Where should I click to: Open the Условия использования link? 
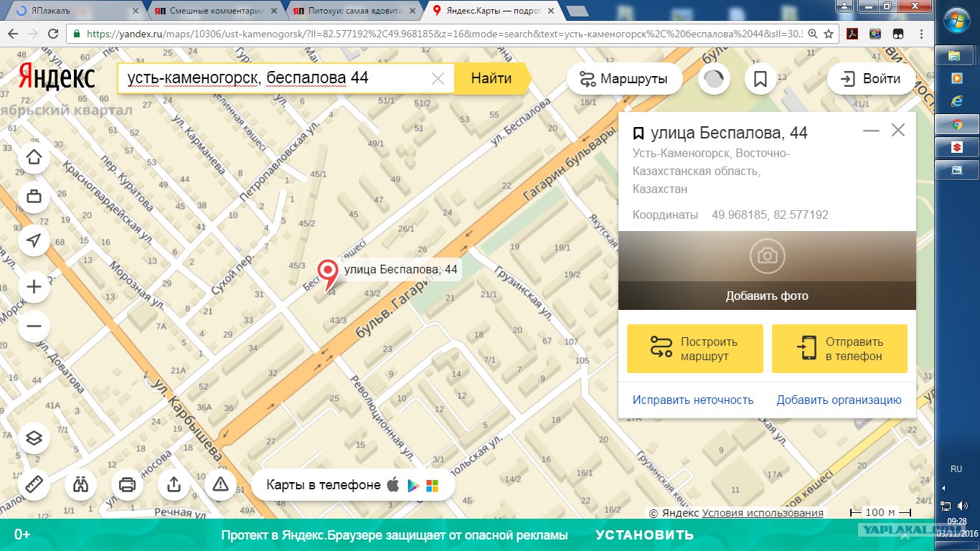pyautogui.click(x=763, y=513)
